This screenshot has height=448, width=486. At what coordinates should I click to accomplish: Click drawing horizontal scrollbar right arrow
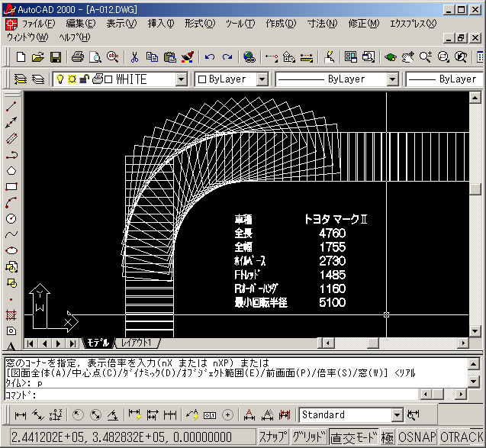tap(463, 343)
